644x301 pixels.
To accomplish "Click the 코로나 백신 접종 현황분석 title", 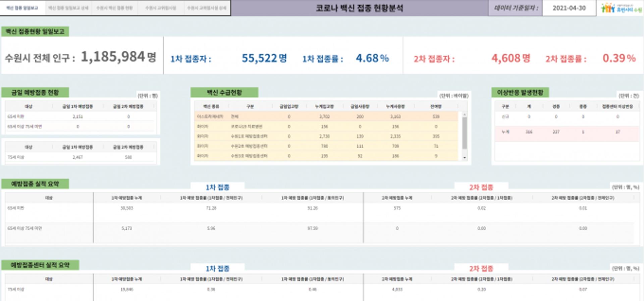I will click(359, 8).
